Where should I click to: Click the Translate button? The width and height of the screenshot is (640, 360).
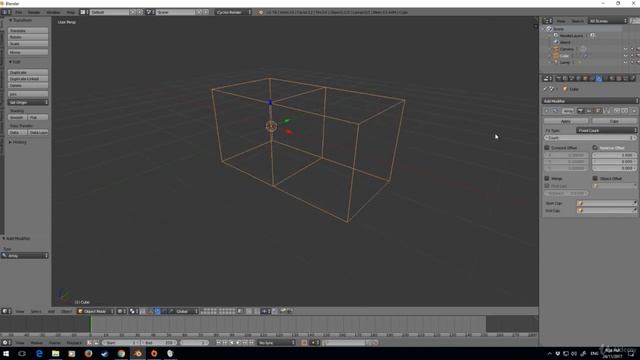[x=28, y=31]
